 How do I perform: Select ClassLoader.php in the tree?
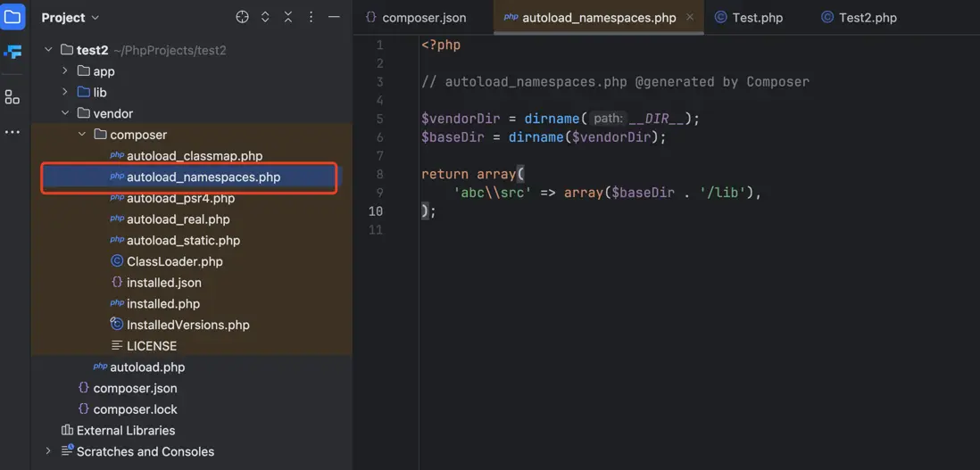tap(174, 261)
